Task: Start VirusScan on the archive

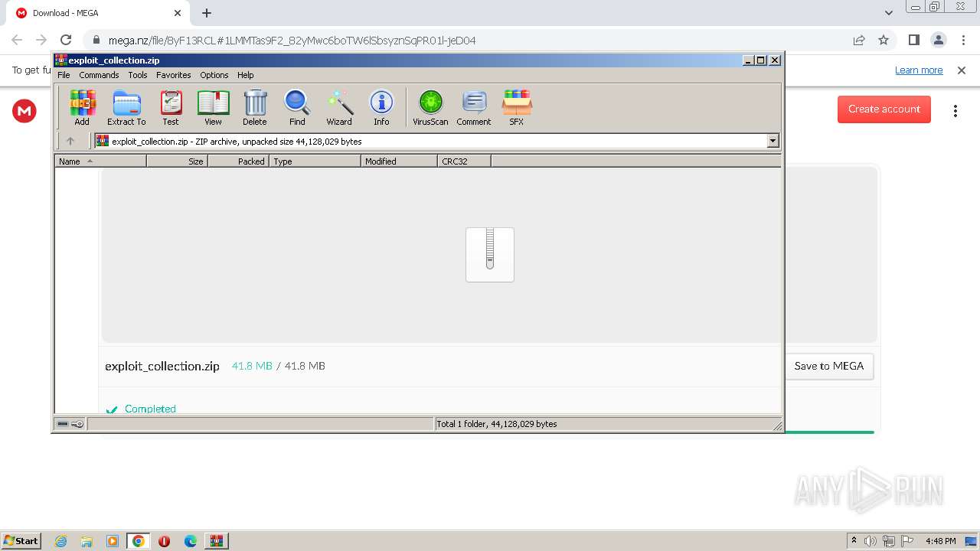Action: tap(430, 107)
